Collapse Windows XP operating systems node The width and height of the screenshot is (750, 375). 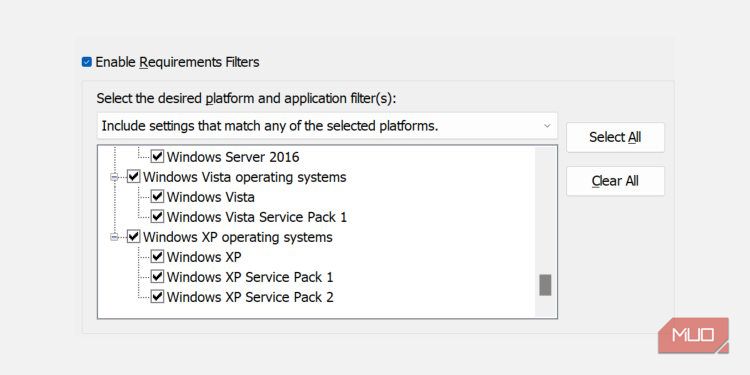tap(114, 237)
